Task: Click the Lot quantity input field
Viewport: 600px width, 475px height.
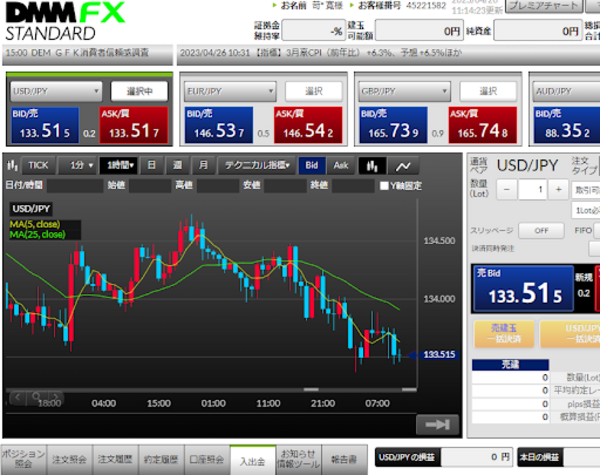Action: tap(533, 189)
